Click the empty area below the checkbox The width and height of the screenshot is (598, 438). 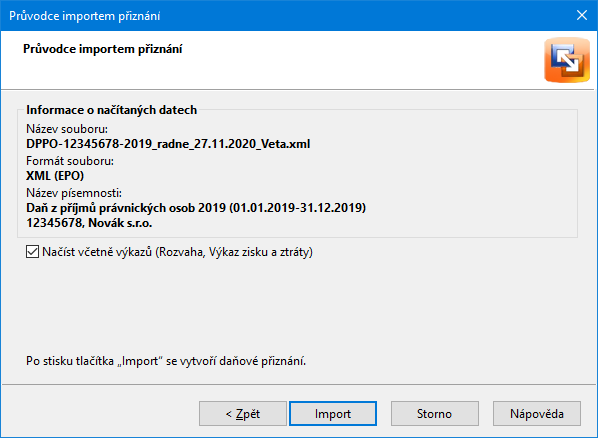(299, 305)
